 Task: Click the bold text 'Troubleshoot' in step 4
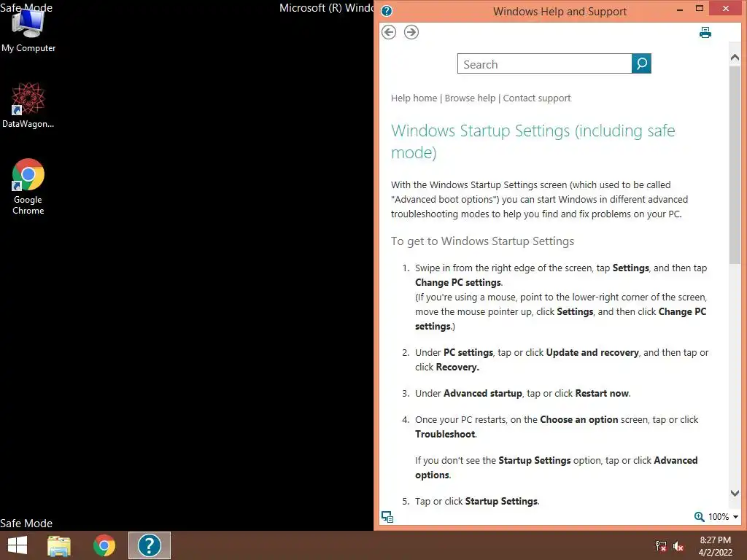(445, 435)
